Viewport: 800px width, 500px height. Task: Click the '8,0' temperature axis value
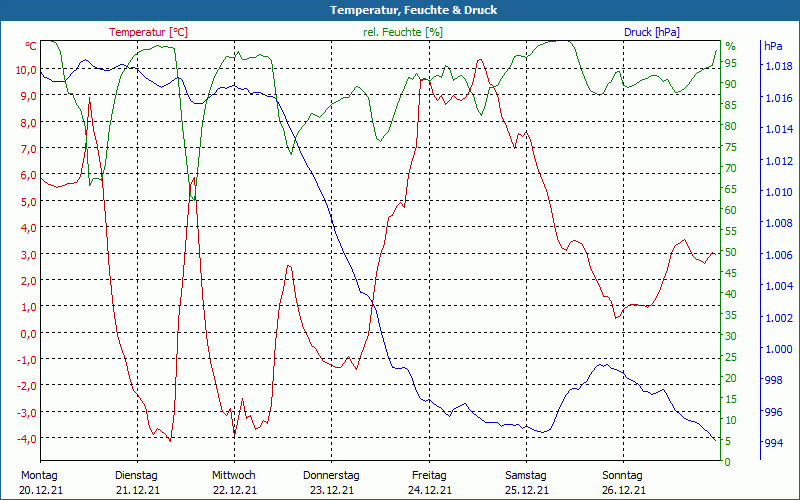click(28, 122)
